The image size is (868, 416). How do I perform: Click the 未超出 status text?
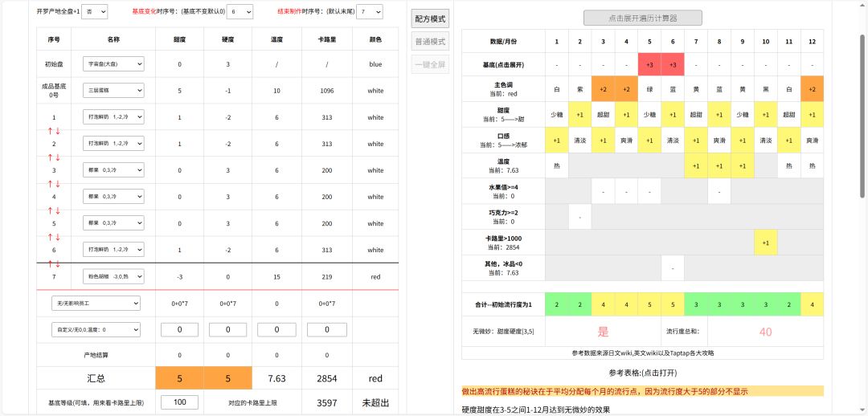(375, 402)
